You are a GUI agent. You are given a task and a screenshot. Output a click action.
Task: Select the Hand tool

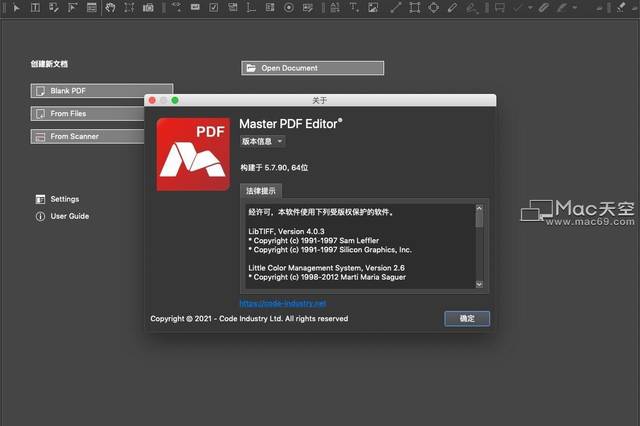click(x=110, y=7)
